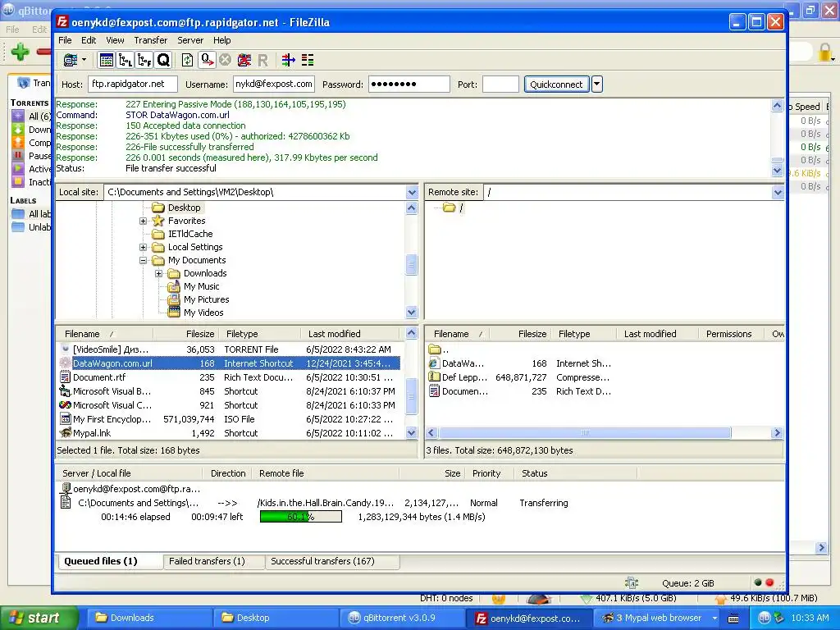Click the reconnect (R) icon
The width and height of the screenshot is (840, 630).
click(x=262, y=61)
